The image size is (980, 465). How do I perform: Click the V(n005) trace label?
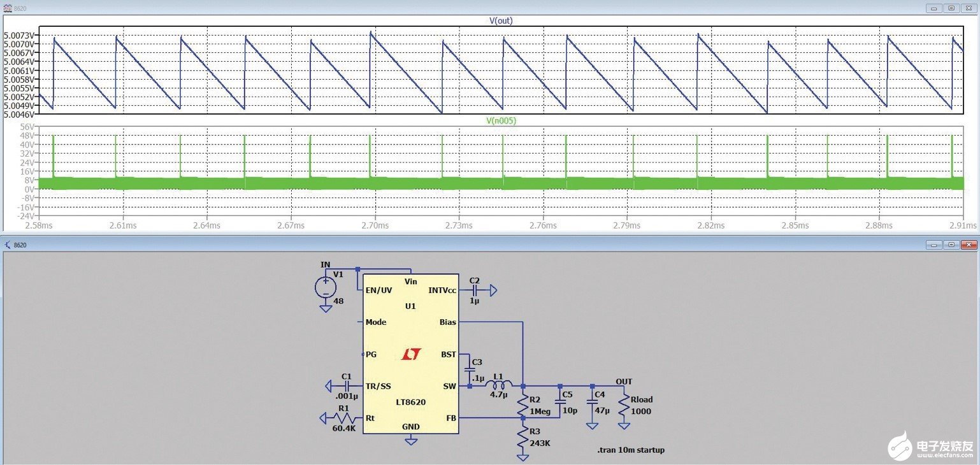(501, 120)
